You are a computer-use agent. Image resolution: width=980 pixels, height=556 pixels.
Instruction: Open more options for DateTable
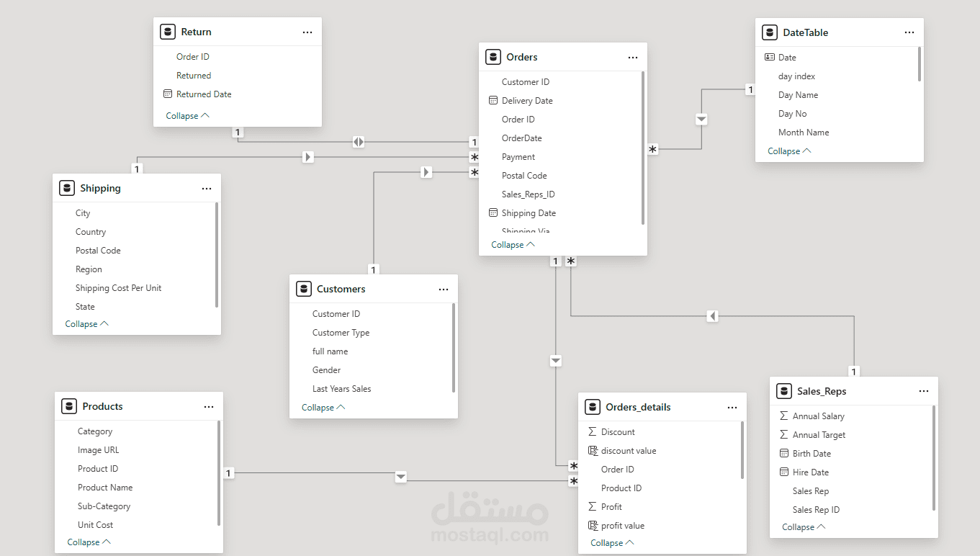909,33
